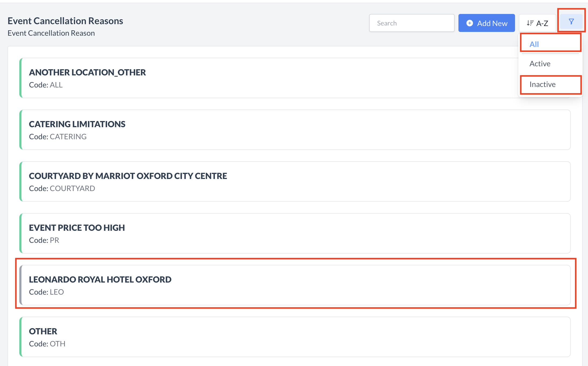
Task: Open the CATERING LIMITATIONS reason card
Action: tap(295, 130)
